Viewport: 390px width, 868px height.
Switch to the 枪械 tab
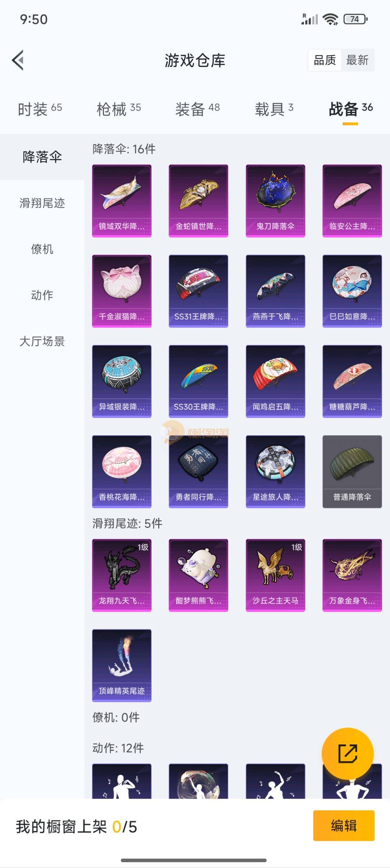tap(118, 109)
